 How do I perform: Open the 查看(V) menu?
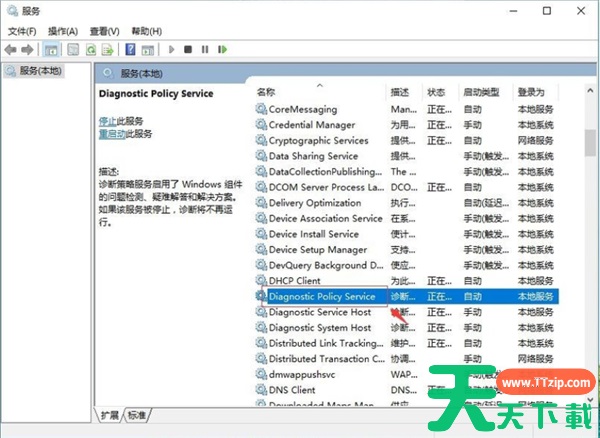104,31
